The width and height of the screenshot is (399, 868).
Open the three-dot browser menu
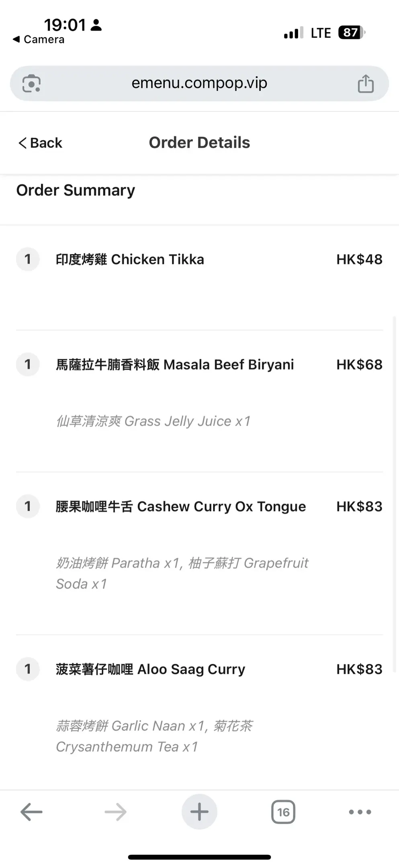coord(360,812)
